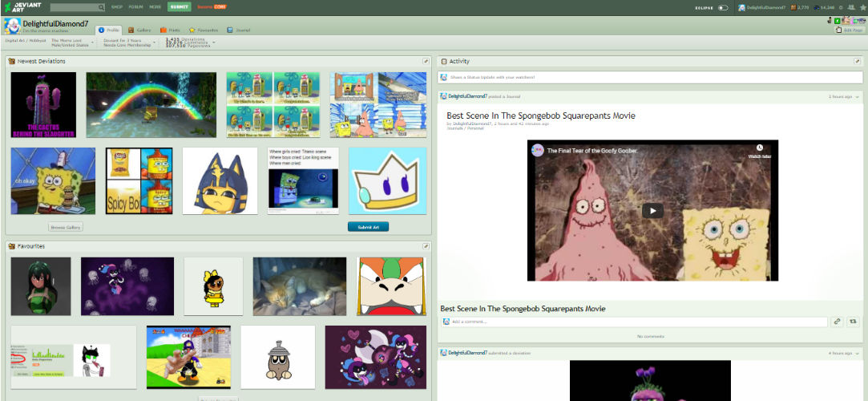Toggle the Eclipse switch
The image size is (868, 401).
coord(723,8)
